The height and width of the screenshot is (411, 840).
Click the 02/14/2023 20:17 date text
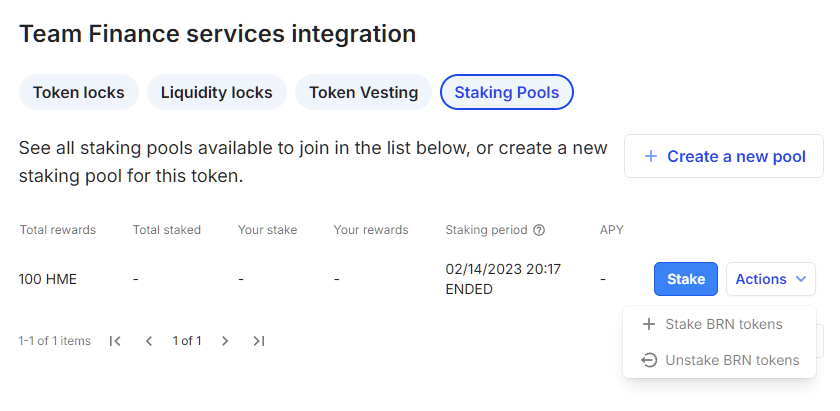click(503, 268)
